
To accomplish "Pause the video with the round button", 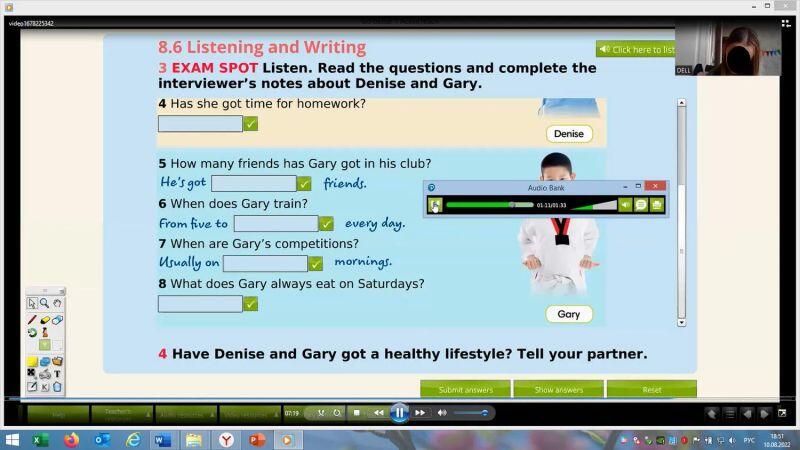I will click(399, 412).
